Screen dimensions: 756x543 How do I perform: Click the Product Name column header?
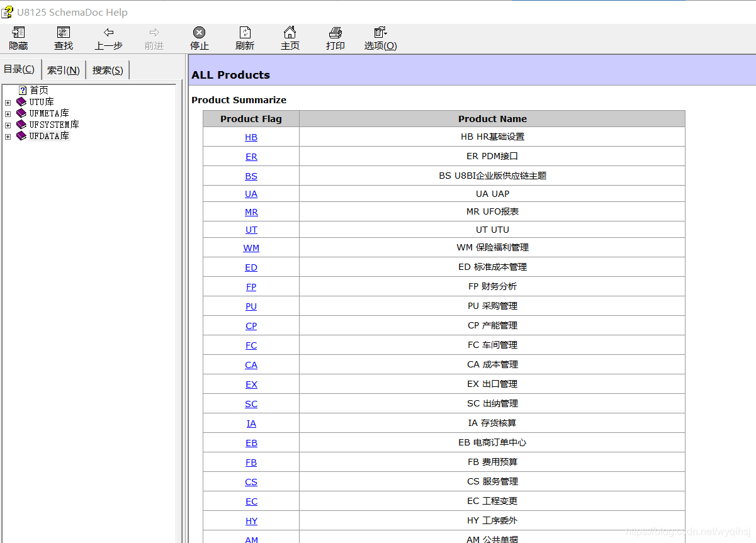tap(492, 119)
